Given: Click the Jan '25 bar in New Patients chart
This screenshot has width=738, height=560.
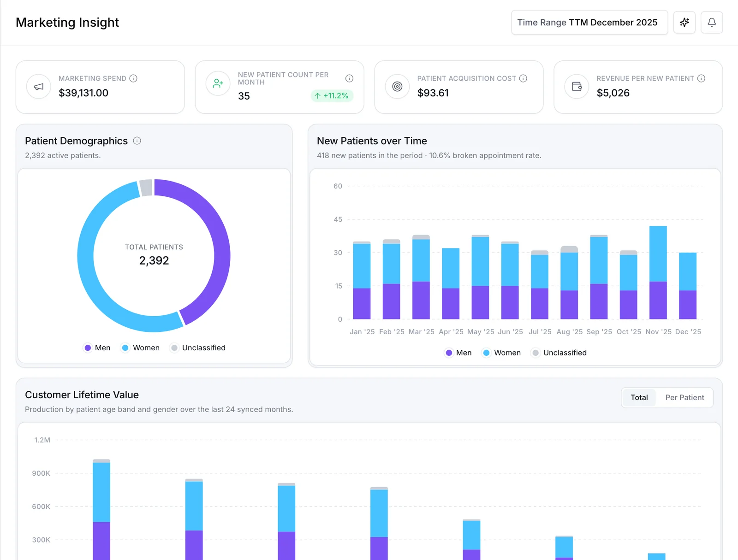Looking at the screenshot, I should point(362,280).
